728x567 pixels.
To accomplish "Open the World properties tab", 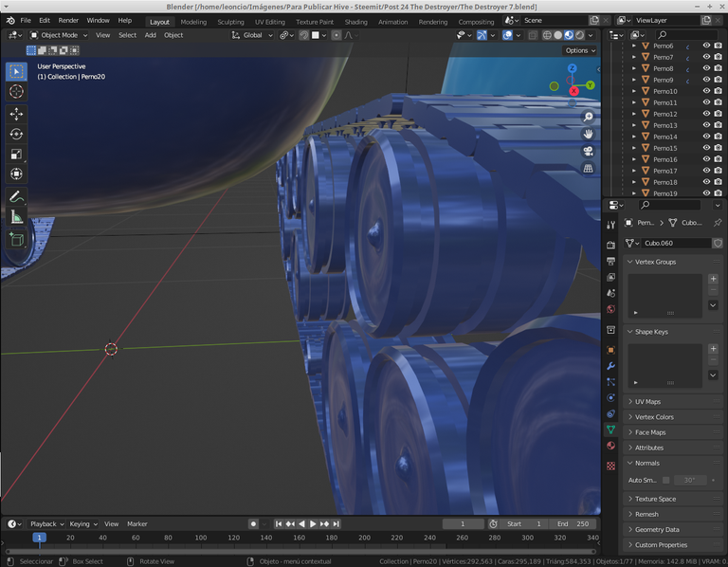I will point(611,309).
